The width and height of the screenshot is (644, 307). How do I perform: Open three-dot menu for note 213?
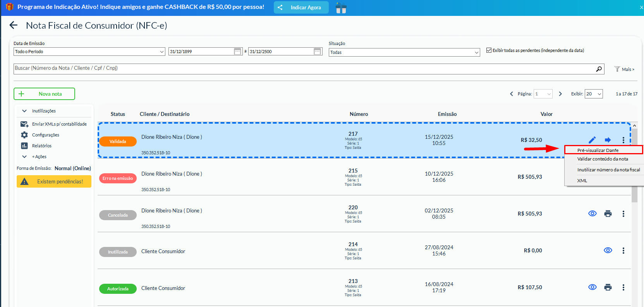coord(623,287)
